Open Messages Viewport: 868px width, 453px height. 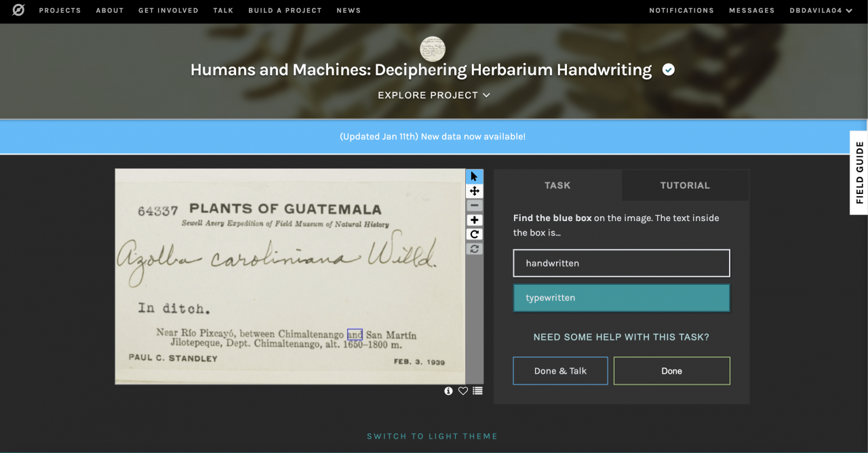point(752,10)
